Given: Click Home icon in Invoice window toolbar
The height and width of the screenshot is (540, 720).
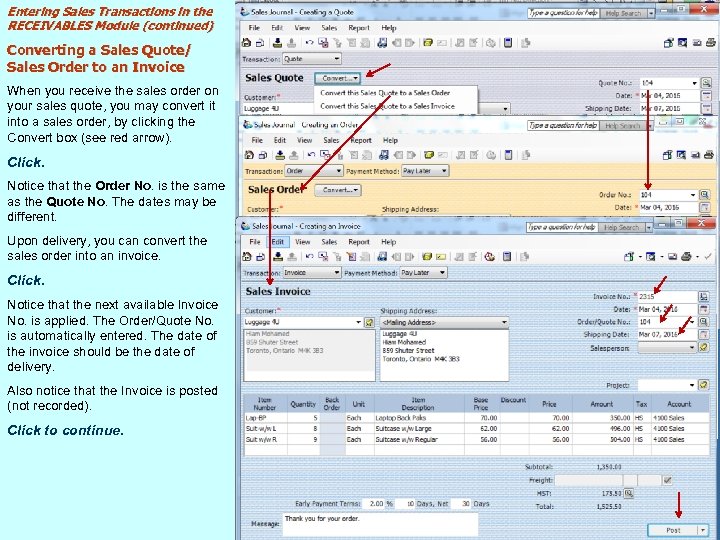Looking at the screenshot, I should point(247,257).
